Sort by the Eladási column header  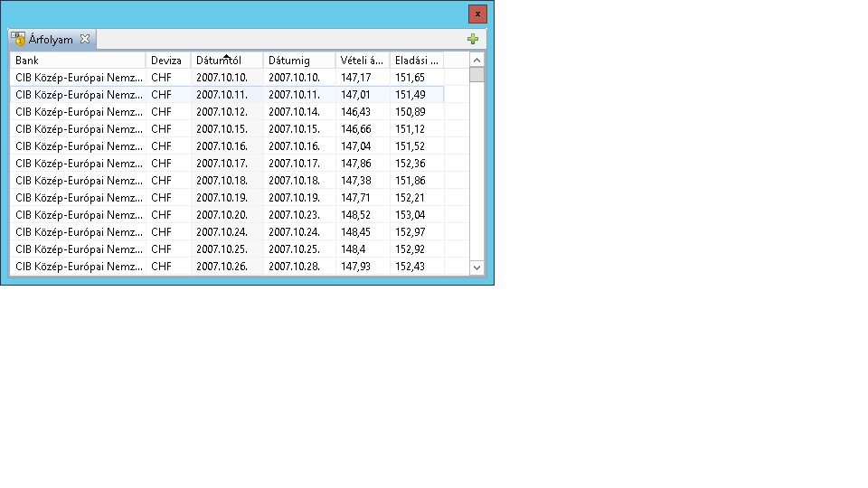click(x=416, y=61)
